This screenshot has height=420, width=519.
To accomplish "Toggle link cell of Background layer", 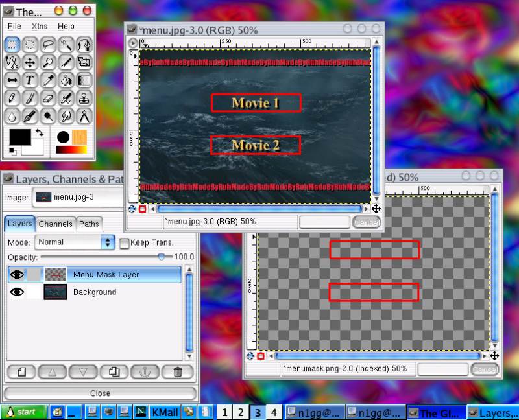I will (34, 292).
